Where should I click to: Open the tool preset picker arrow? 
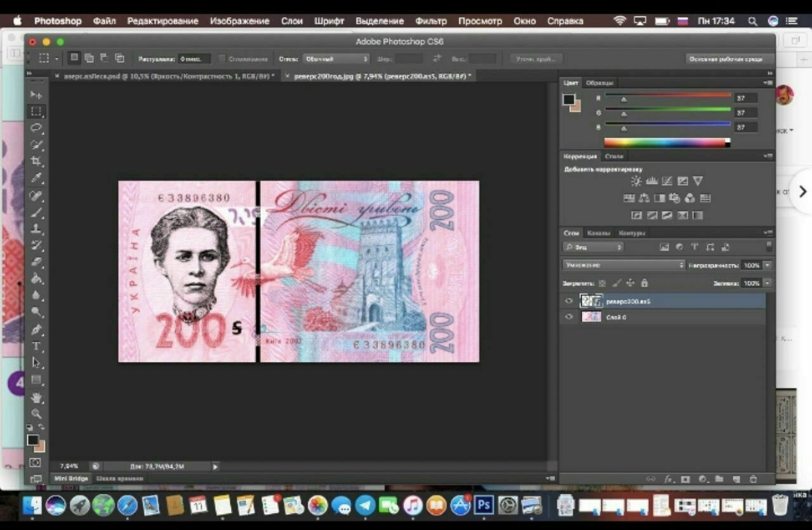(x=57, y=58)
